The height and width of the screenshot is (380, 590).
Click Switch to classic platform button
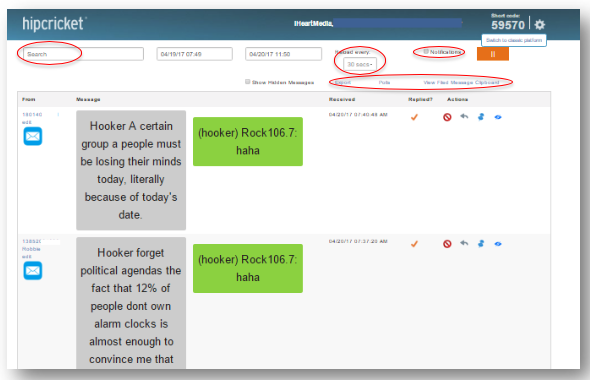point(514,40)
